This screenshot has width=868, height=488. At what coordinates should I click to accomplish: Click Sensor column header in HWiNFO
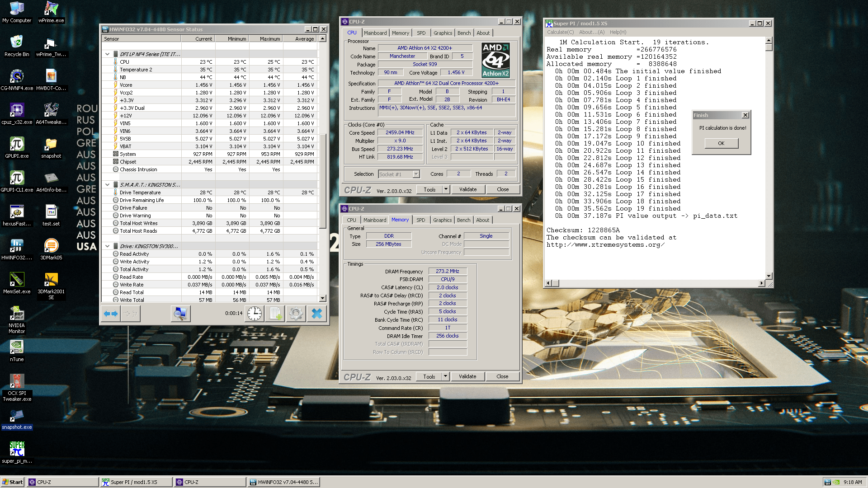pyautogui.click(x=141, y=39)
